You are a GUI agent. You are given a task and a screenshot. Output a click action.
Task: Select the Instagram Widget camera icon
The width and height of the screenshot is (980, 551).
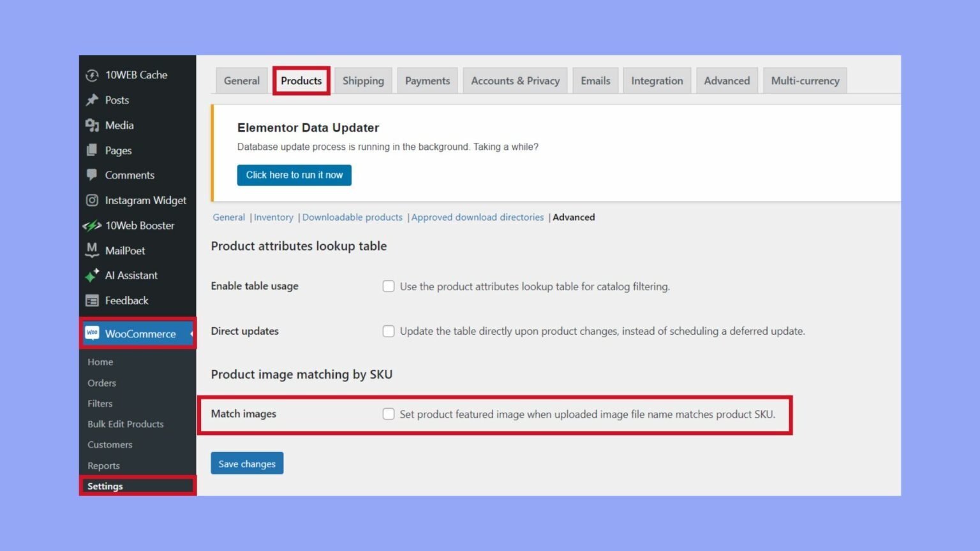(x=92, y=200)
